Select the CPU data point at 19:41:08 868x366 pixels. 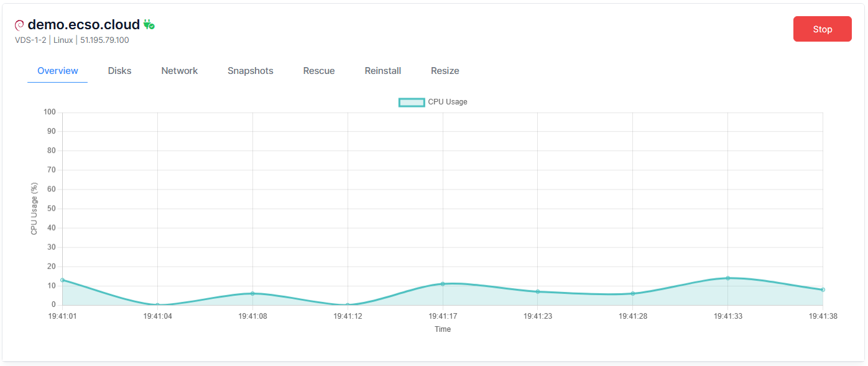click(252, 293)
